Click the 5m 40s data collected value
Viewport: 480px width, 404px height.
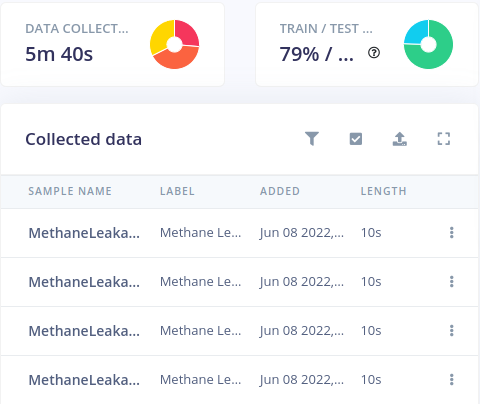tap(59, 54)
